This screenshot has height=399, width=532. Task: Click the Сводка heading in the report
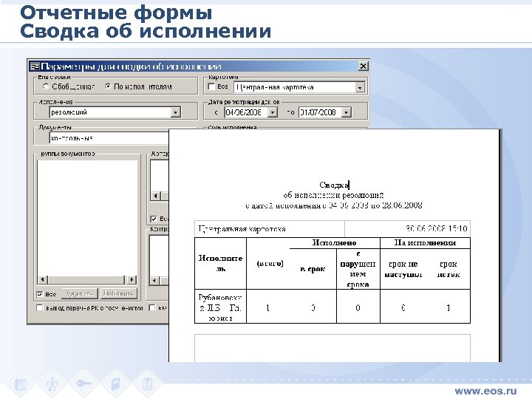[x=334, y=185]
